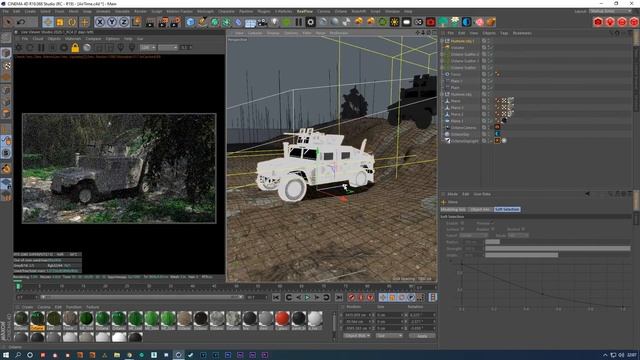
Task: Click the Live Viewer clay sphere icon
Action: (x=87, y=48)
